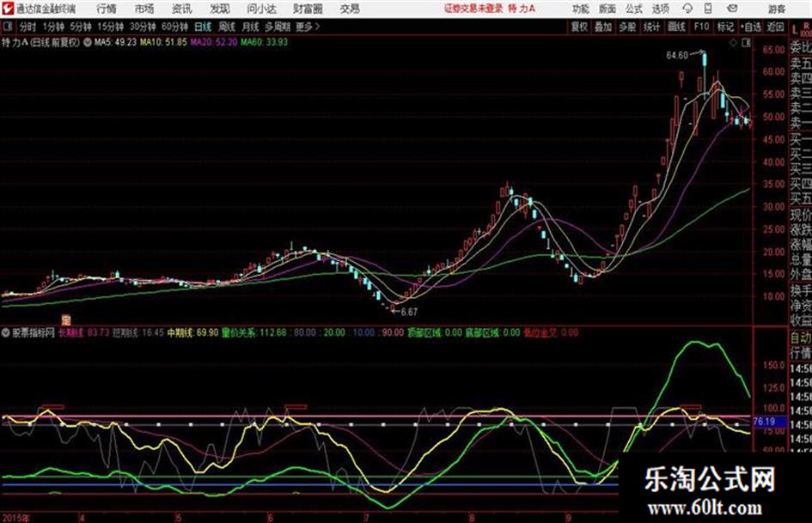Open the 选项 menu
Image resolution: width=812 pixels, height=523 pixels.
click(x=661, y=9)
